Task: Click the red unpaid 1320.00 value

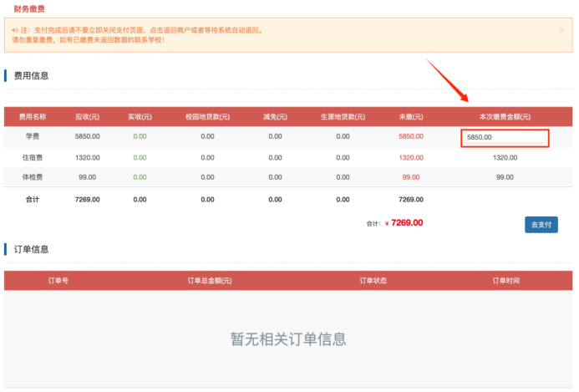Action: pyautogui.click(x=411, y=158)
